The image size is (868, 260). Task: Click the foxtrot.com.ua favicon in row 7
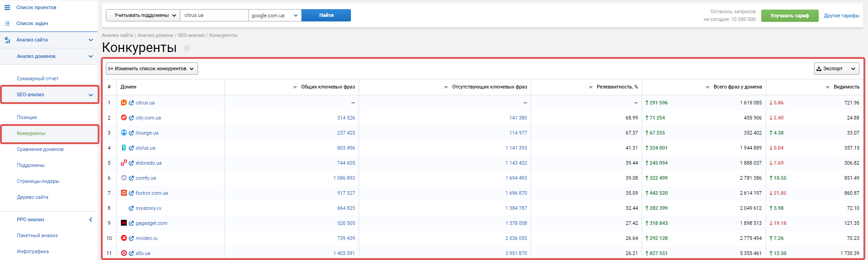(124, 193)
